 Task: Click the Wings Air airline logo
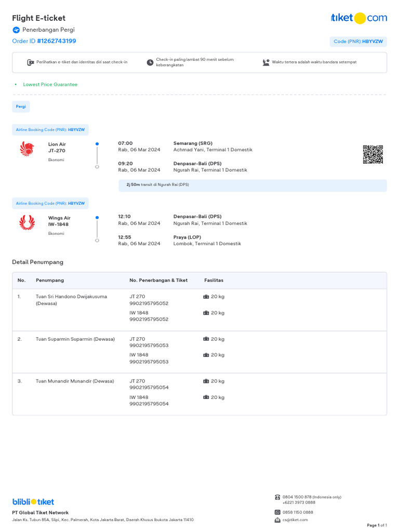[26, 223]
